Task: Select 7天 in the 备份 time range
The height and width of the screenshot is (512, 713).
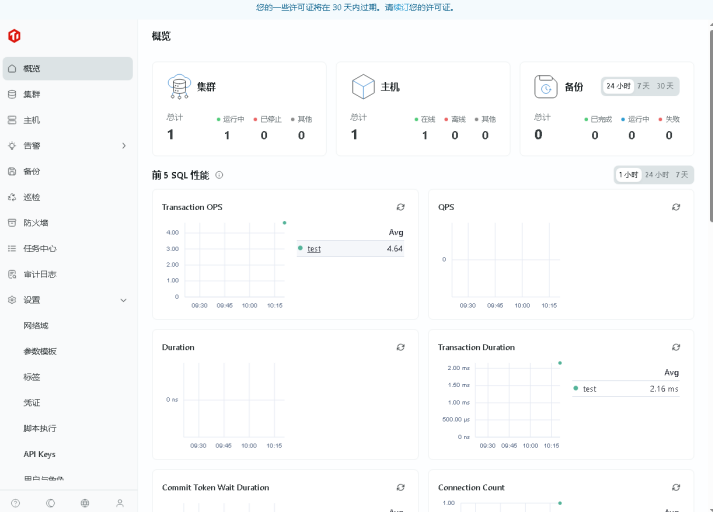Action: (x=643, y=86)
